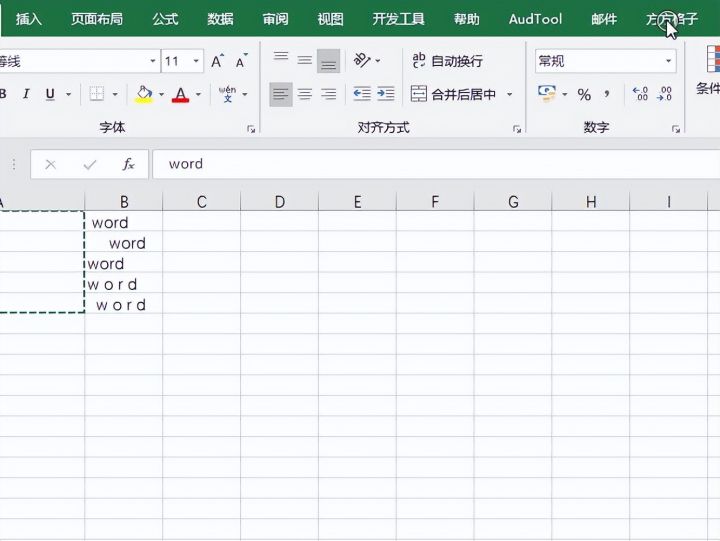The image size is (720, 541).
Task: Open the AudTool ribbon tab
Action: click(535, 19)
